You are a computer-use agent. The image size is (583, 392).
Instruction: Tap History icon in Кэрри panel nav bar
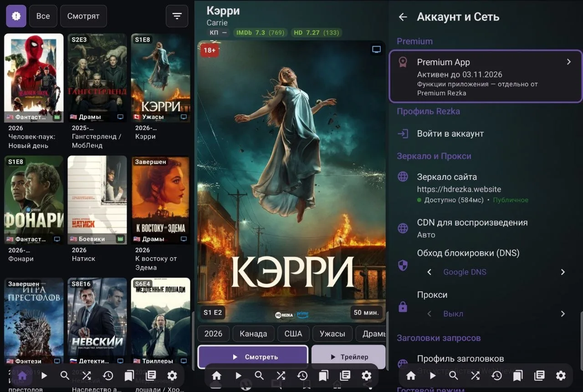point(302,376)
